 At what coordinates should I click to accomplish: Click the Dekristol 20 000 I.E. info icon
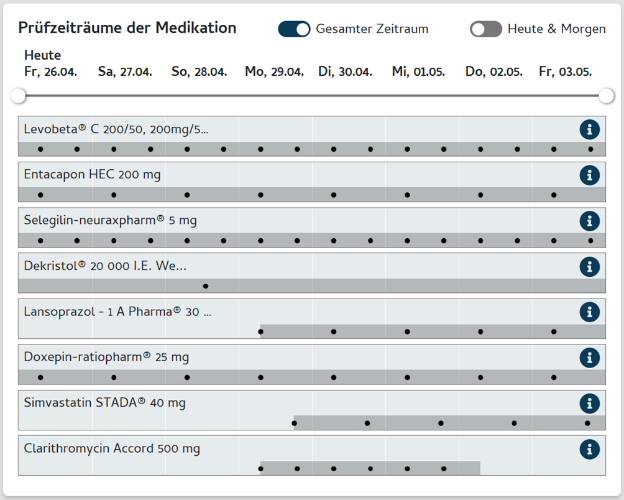[589, 266]
